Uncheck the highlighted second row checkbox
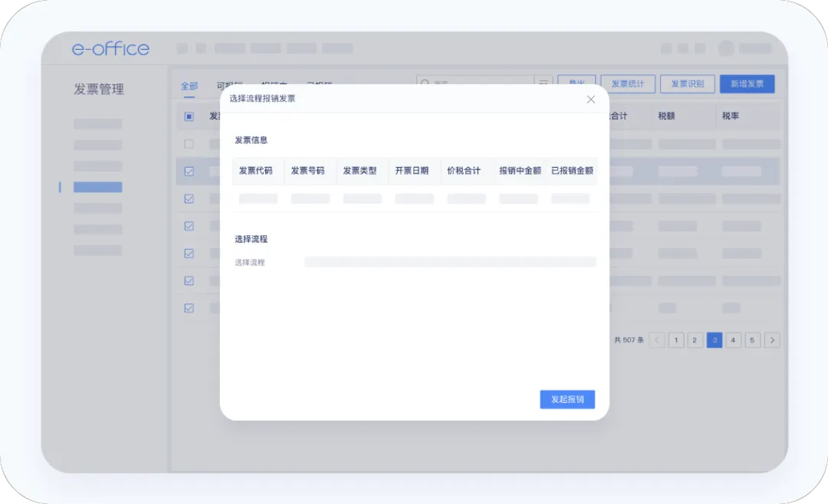Viewport: 828px width, 504px height. [x=189, y=172]
